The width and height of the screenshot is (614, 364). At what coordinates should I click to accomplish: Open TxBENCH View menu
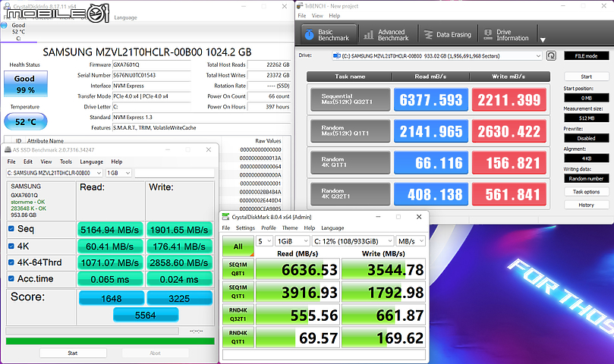(317, 16)
